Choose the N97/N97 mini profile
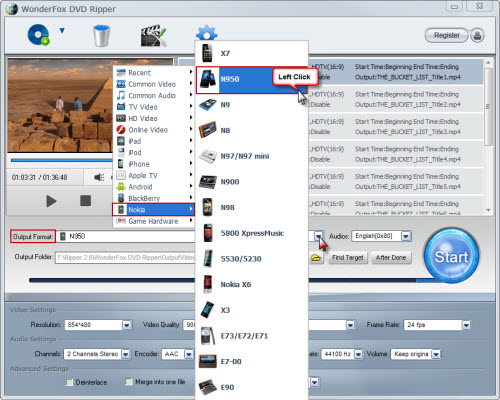 [252, 156]
